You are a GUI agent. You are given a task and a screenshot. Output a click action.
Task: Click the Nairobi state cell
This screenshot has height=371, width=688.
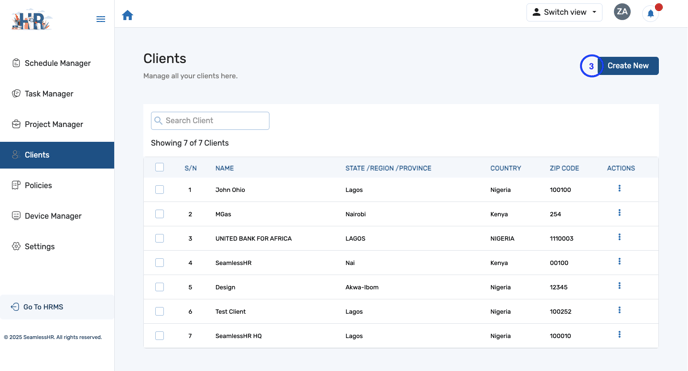click(x=355, y=214)
